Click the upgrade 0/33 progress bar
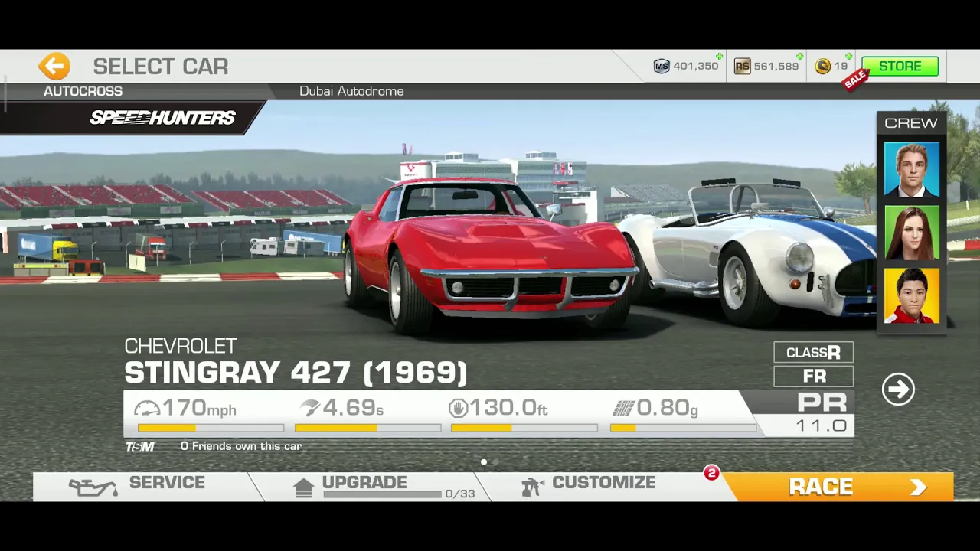This screenshot has height=551, width=980. [x=383, y=494]
